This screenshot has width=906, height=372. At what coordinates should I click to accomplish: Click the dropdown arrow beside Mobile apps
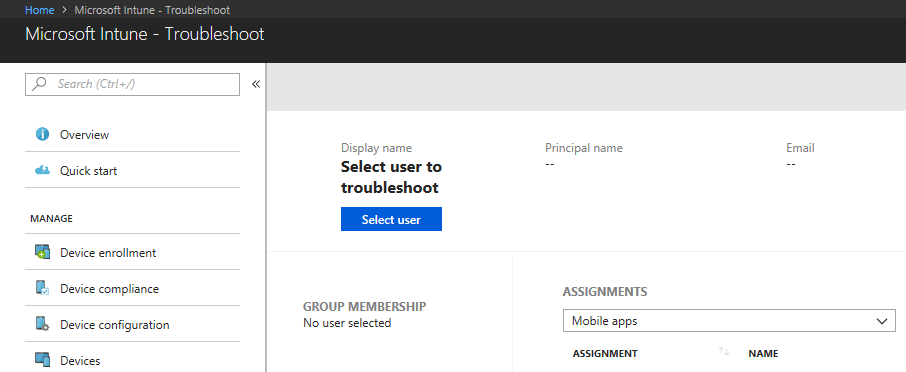(882, 321)
